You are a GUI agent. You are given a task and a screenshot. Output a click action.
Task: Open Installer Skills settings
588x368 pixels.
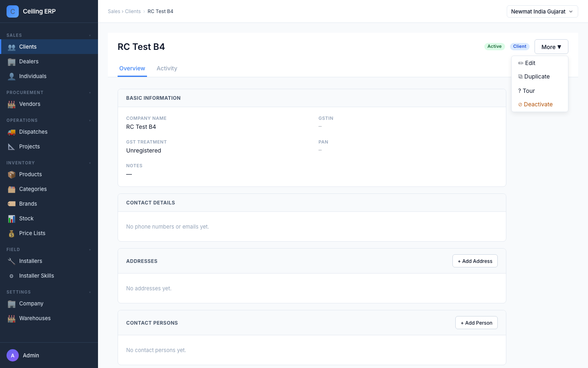click(x=49, y=276)
